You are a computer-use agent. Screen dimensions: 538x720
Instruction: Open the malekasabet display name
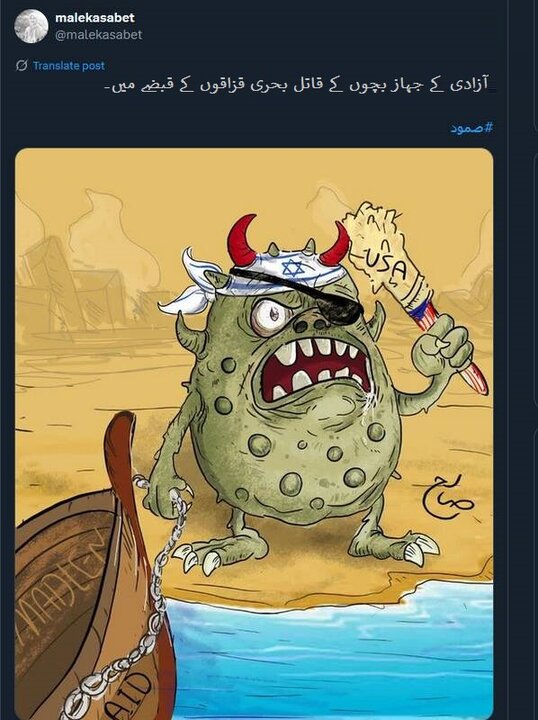click(95, 18)
